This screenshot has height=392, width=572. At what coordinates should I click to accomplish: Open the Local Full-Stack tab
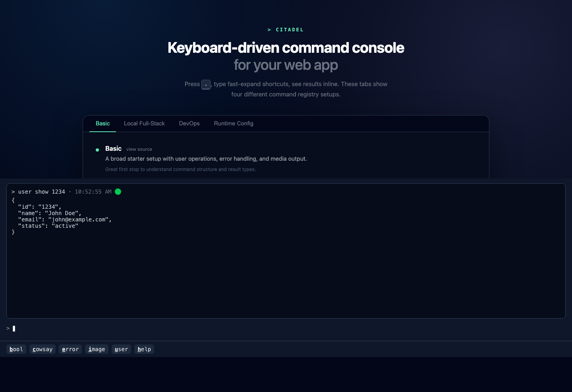click(144, 123)
